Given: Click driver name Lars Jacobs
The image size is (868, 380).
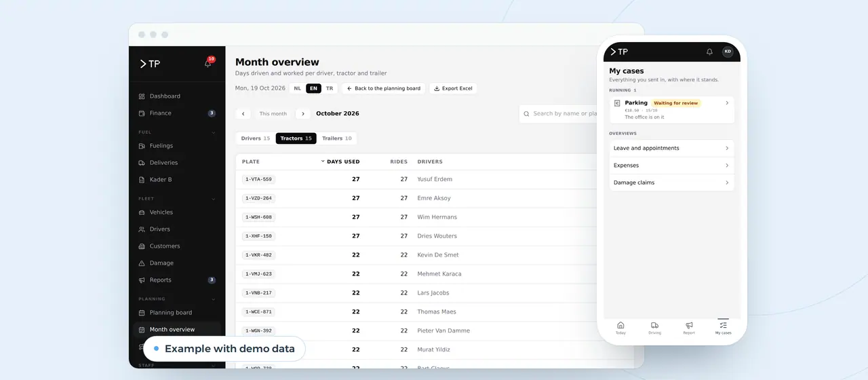Looking at the screenshot, I should 433,293.
